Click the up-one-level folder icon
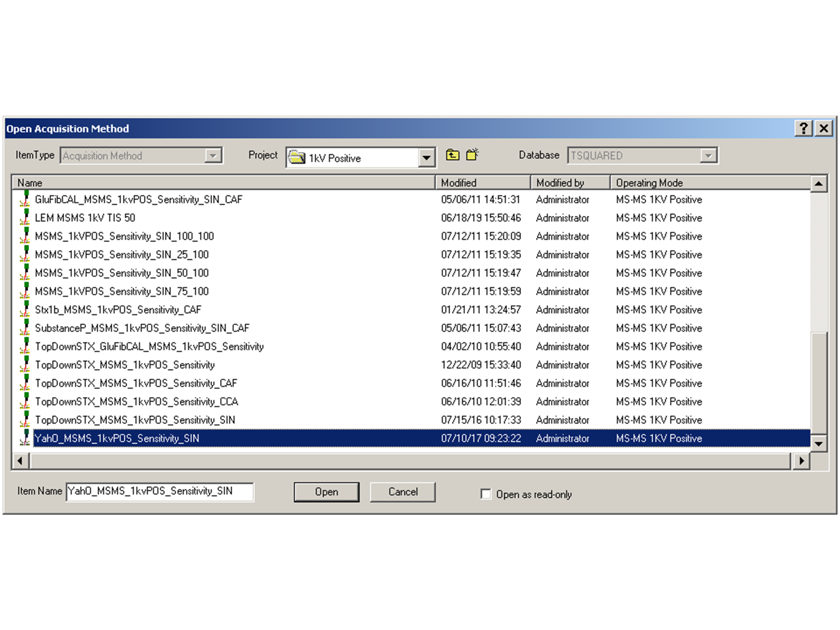Screen dimensions: 840x630 pos(452,155)
